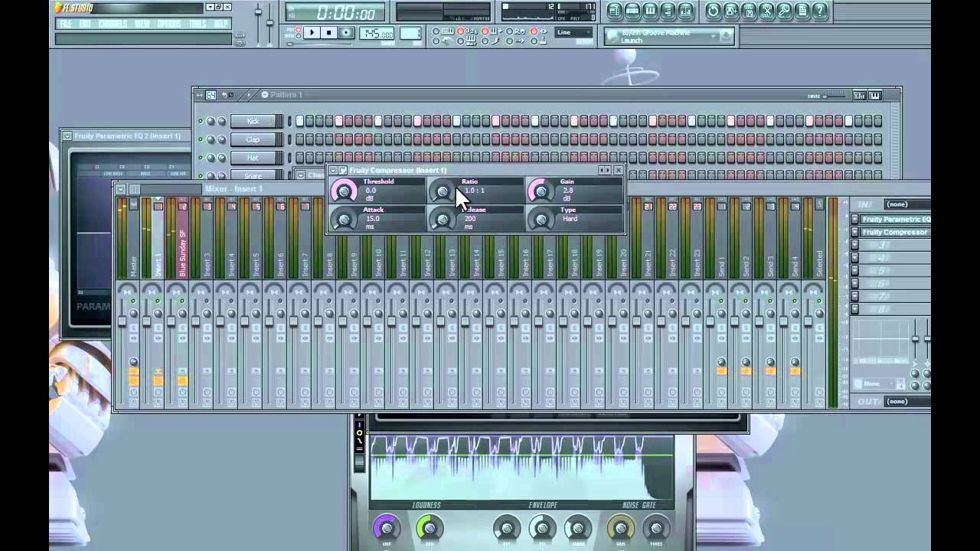Viewport: 980px width, 551px height.
Task: Click the Release knob in Fruity Compressor
Action: pyautogui.click(x=442, y=220)
